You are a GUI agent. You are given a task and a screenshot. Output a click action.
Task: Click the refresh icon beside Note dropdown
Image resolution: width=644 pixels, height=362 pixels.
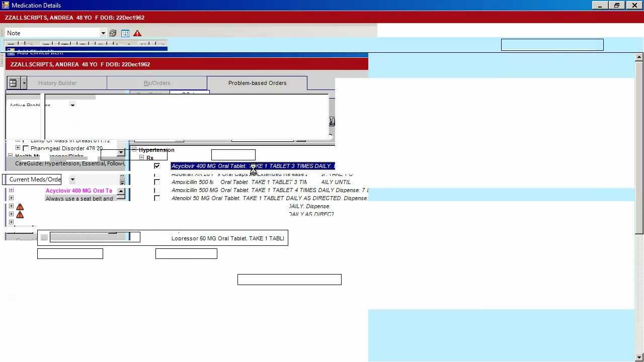click(x=113, y=33)
